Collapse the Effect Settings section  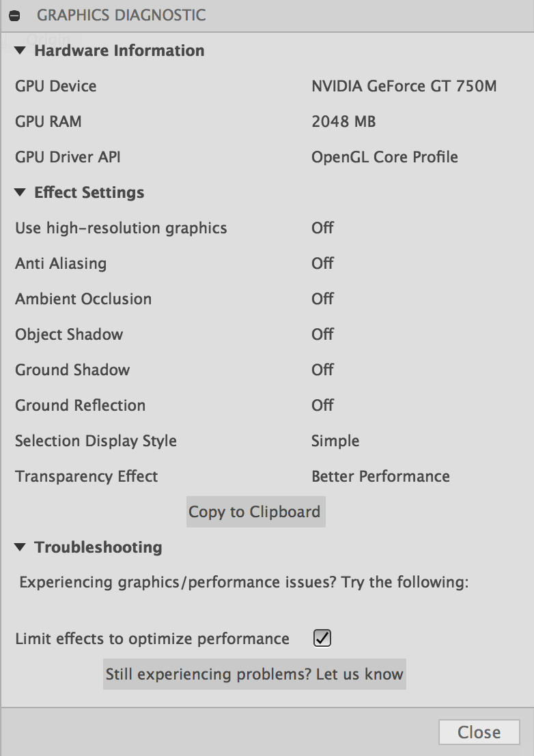[20, 192]
